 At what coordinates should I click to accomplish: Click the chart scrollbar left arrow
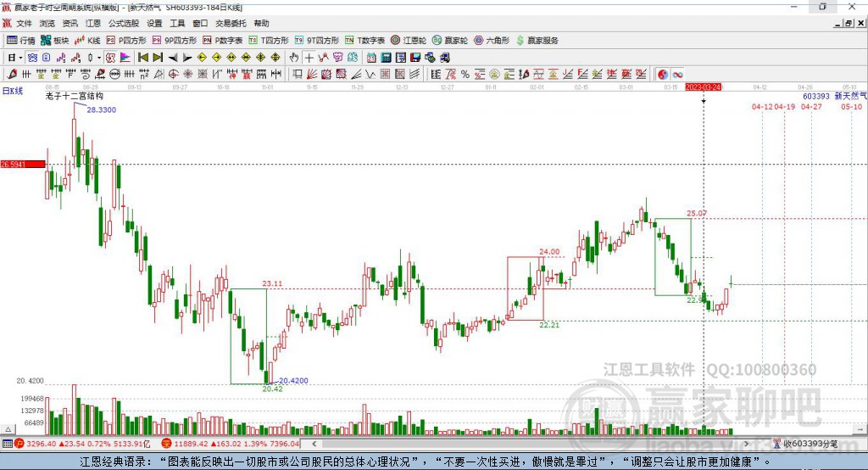(314, 444)
